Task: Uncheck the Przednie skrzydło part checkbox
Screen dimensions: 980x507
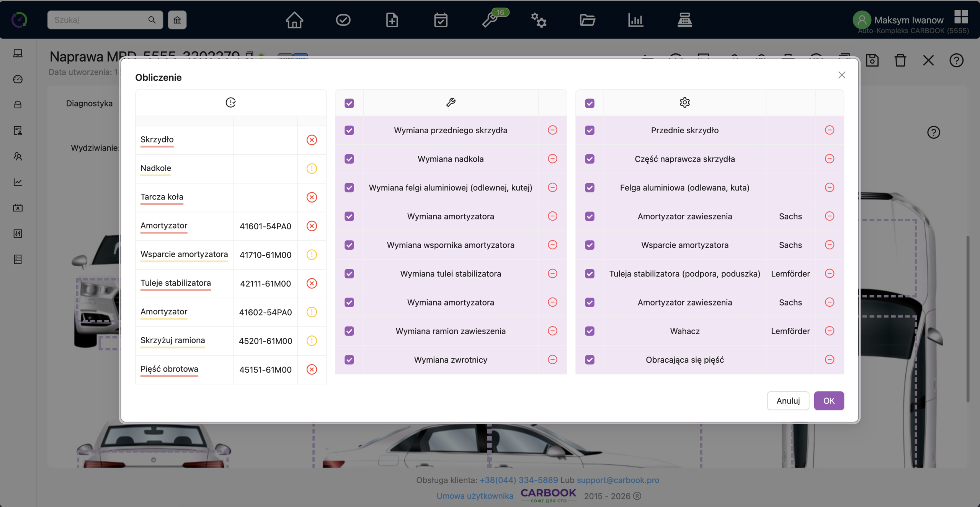Action: click(x=590, y=130)
